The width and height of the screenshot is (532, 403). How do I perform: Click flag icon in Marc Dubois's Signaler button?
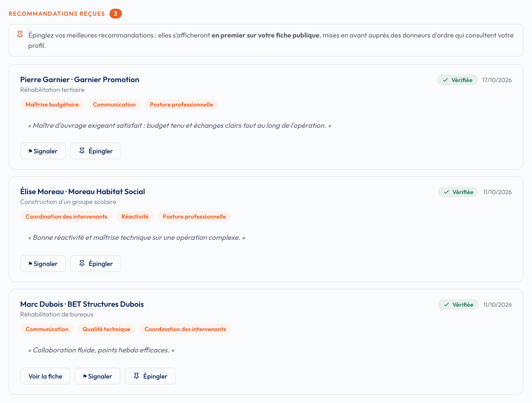coord(85,376)
